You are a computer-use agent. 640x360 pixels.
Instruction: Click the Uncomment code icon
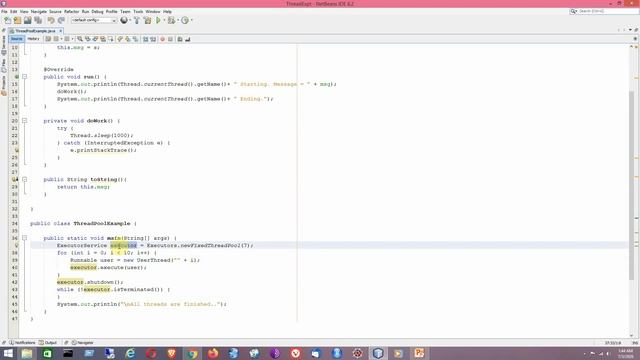[187, 39]
